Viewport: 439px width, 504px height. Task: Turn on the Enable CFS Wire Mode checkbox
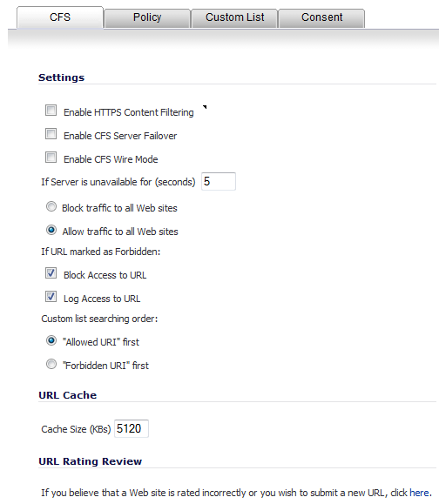tap(51, 158)
